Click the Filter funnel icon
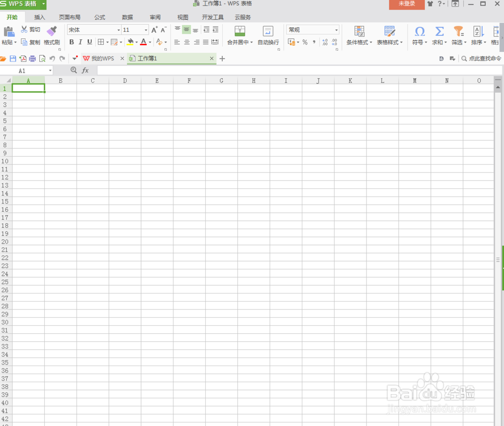504x426 pixels. (459, 31)
